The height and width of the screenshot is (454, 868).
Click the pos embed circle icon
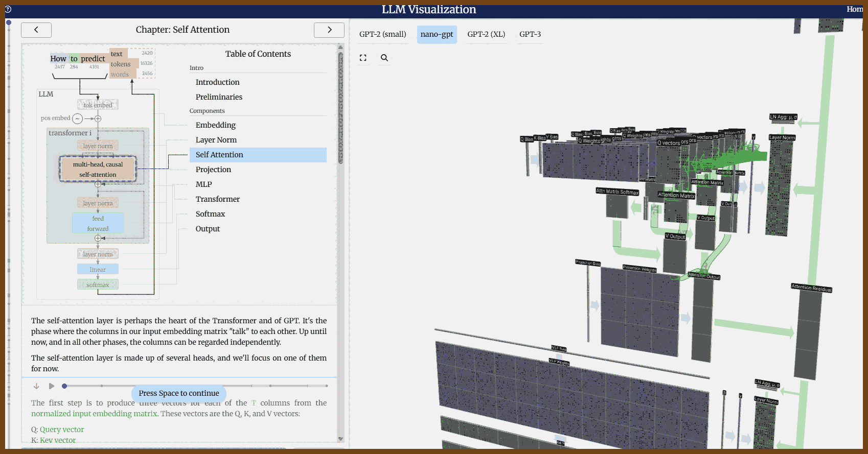point(77,119)
